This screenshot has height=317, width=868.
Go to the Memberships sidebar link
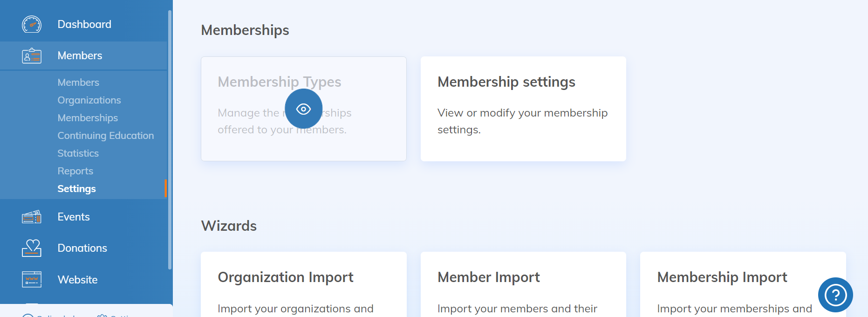pyautogui.click(x=88, y=118)
